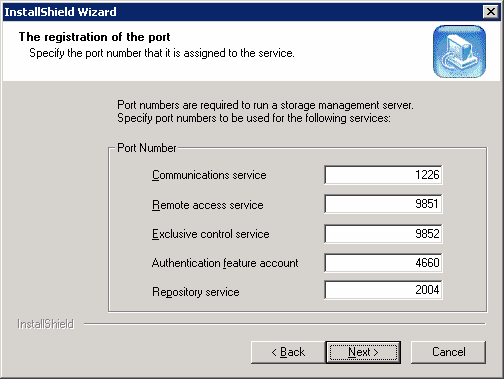The height and width of the screenshot is (379, 504).
Task: Close the InstallShield Wizard window
Action: click(490, 12)
